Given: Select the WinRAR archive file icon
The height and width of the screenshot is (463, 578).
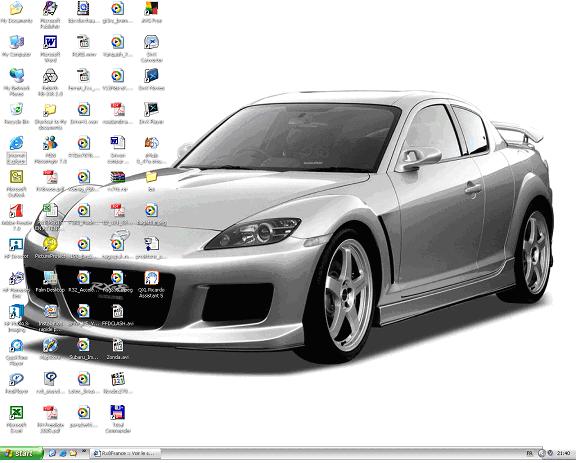Looking at the screenshot, I should click(x=118, y=177).
